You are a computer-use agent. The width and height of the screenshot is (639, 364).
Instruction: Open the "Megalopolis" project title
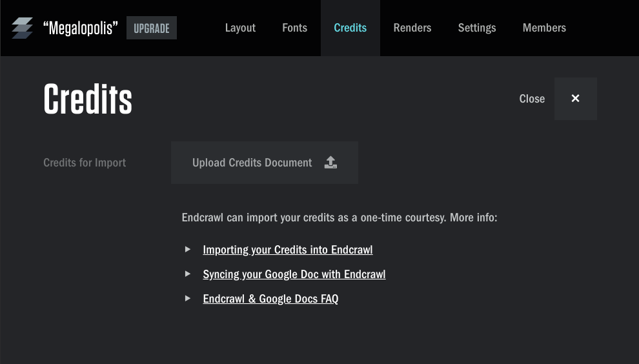[81, 28]
